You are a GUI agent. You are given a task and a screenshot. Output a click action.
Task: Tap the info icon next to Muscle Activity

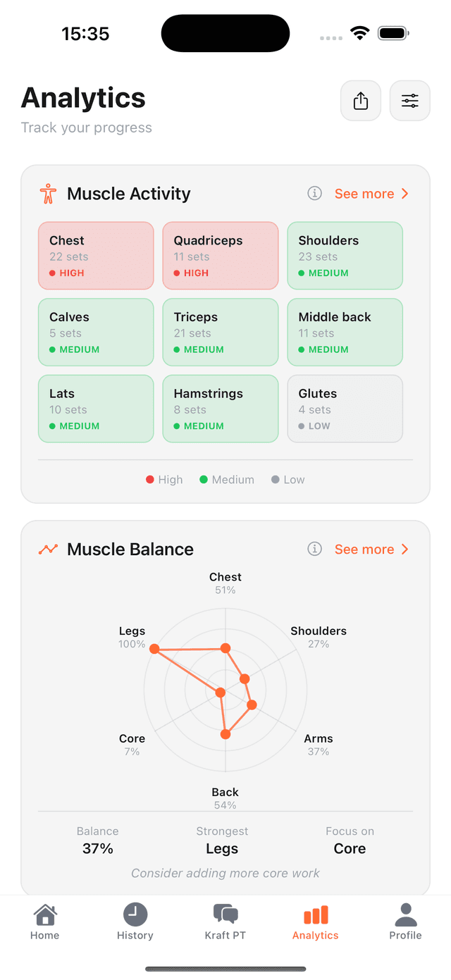314,193
